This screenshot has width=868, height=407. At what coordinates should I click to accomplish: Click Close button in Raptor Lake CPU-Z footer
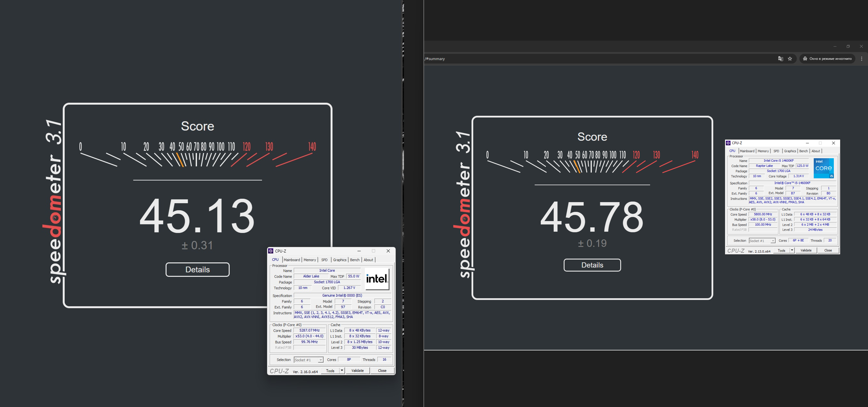coord(828,251)
